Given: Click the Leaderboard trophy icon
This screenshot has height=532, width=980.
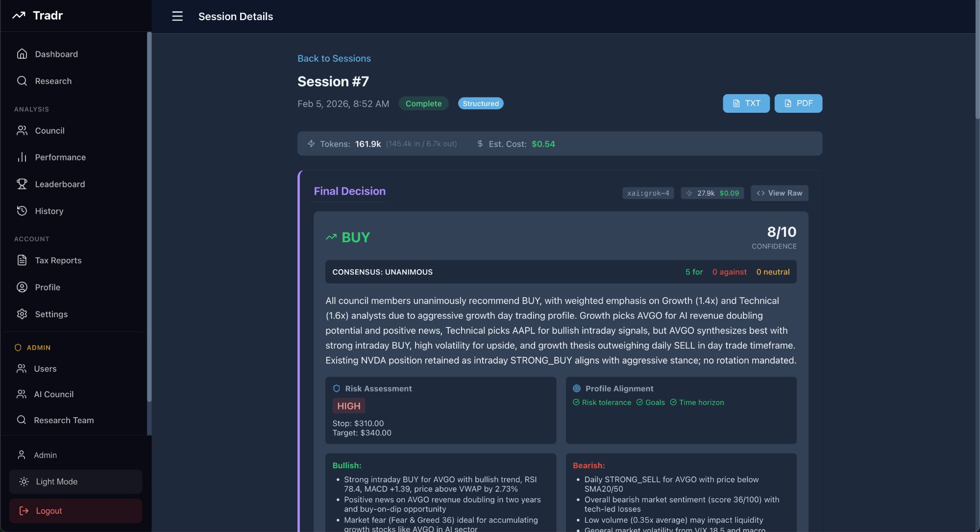Looking at the screenshot, I should [x=22, y=184].
